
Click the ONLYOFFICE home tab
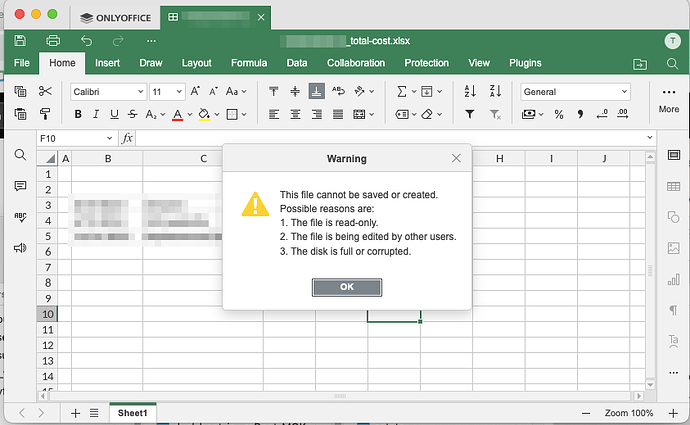click(x=116, y=18)
